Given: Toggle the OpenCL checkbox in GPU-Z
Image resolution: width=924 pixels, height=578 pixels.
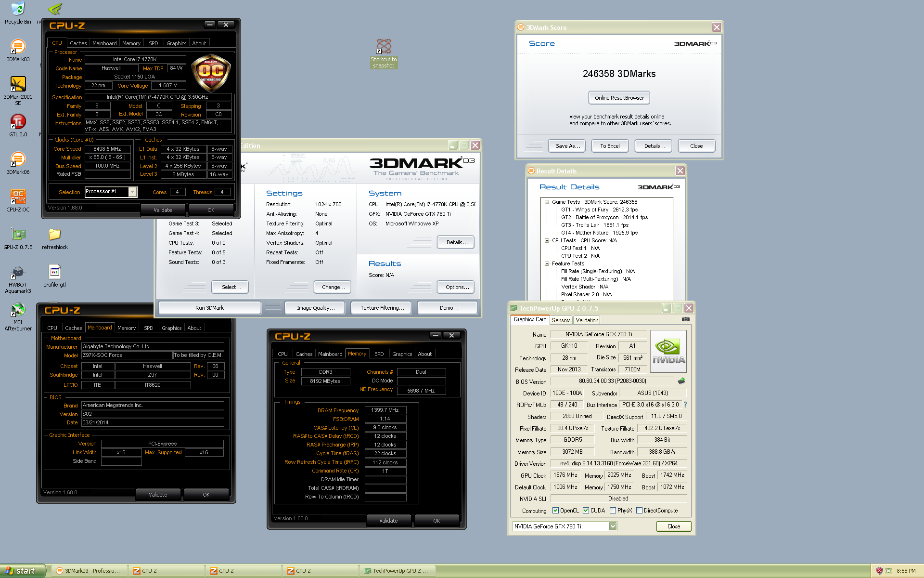Looking at the screenshot, I should point(555,511).
